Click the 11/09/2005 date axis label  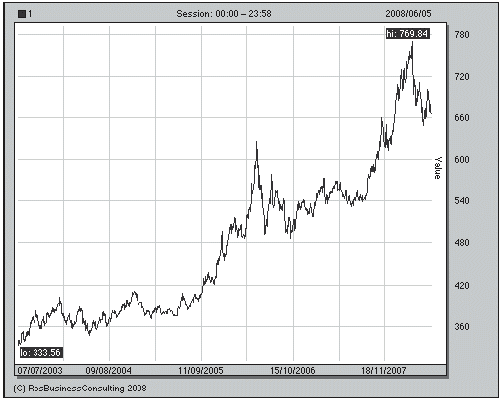[x=201, y=371]
